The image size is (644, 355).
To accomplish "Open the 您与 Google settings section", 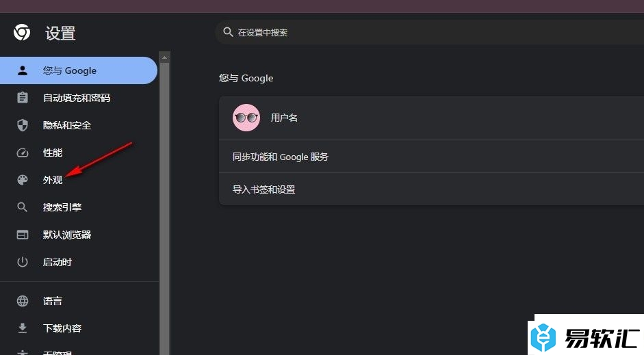I will pyautogui.click(x=79, y=70).
